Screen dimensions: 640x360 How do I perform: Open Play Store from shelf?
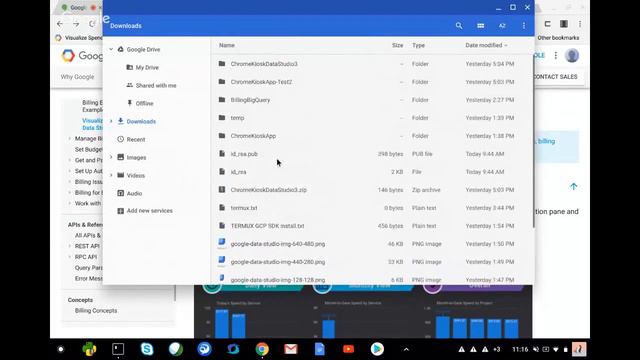click(x=377, y=349)
